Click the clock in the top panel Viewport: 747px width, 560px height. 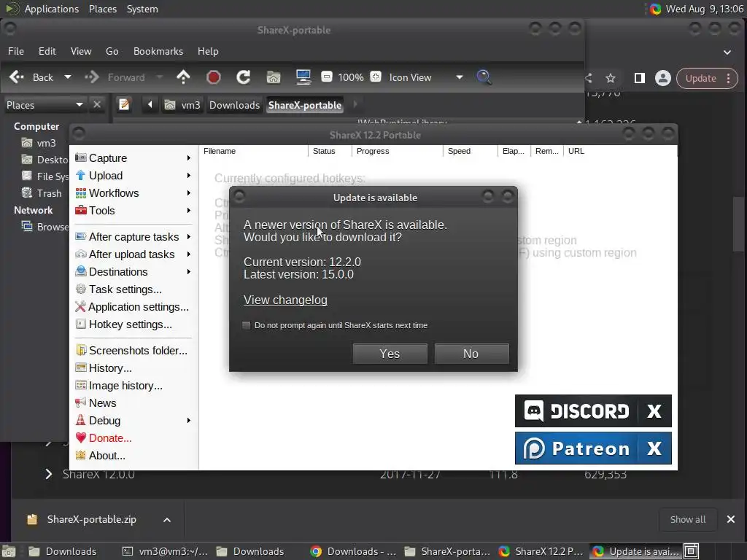(x=704, y=9)
